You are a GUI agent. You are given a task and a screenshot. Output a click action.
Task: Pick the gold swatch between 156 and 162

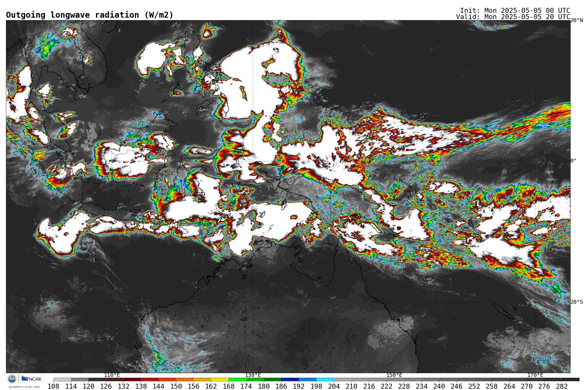pos(203,380)
